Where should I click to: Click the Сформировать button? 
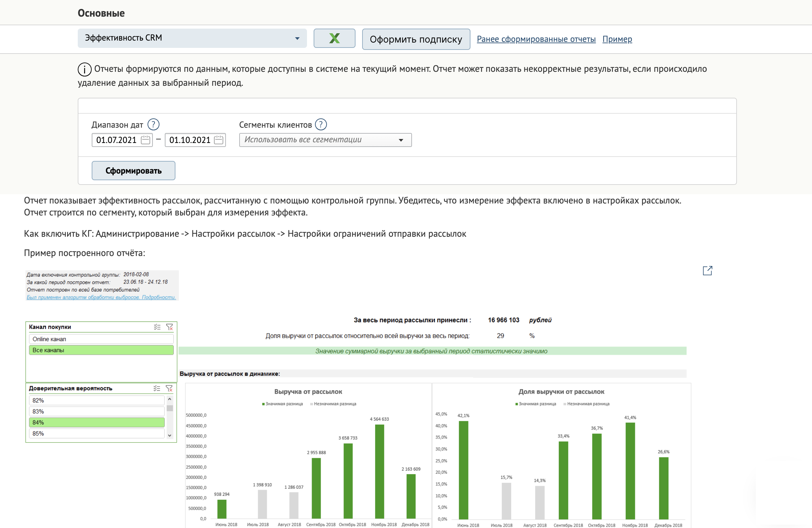(x=134, y=171)
